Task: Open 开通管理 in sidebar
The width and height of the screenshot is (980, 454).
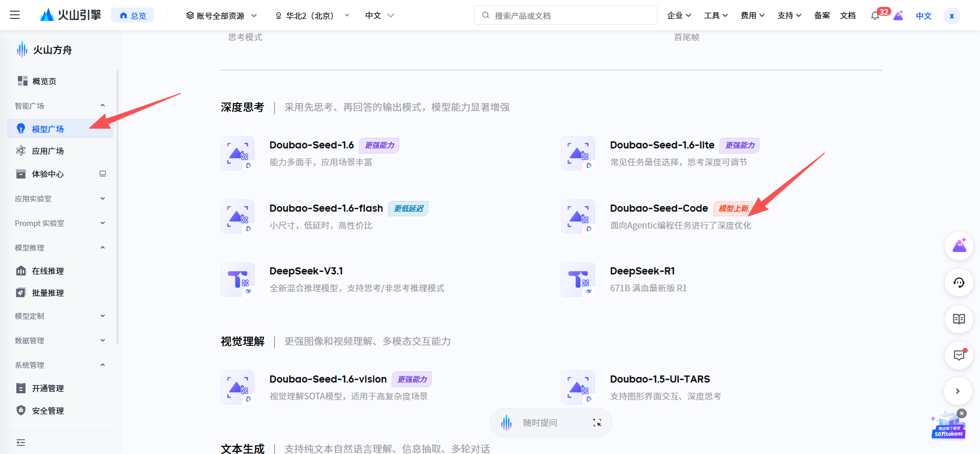Action: tap(60, 388)
